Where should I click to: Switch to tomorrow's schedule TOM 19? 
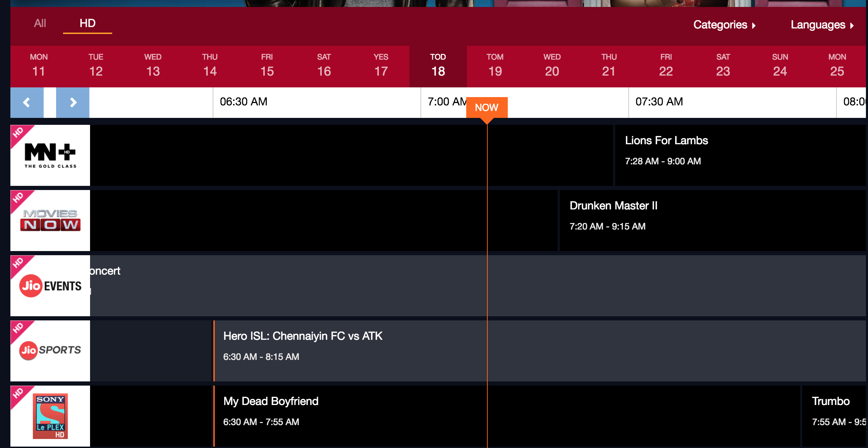pyautogui.click(x=495, y=66)
